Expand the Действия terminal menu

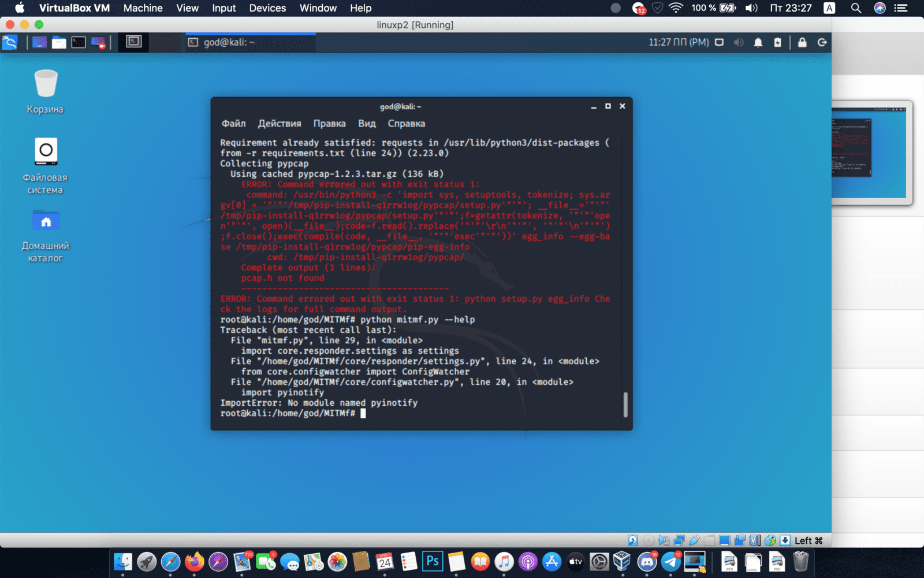click(x=280, y=124)
